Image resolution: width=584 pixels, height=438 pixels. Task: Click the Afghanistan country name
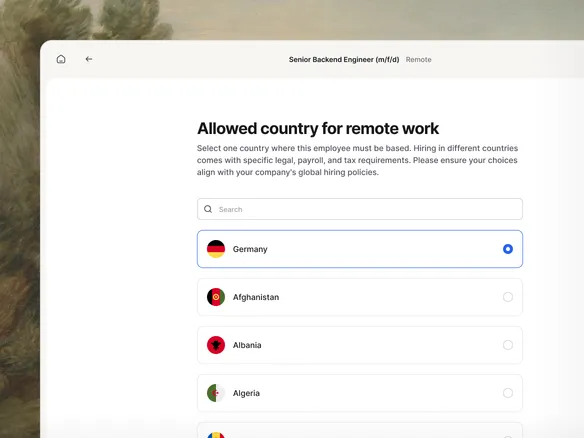click(x=256, y=297)
